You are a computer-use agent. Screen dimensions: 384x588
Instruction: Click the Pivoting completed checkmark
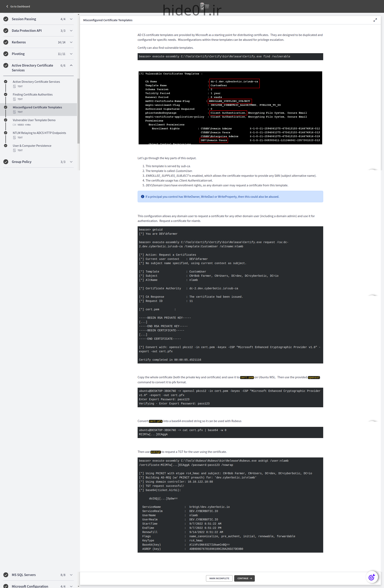6,54
